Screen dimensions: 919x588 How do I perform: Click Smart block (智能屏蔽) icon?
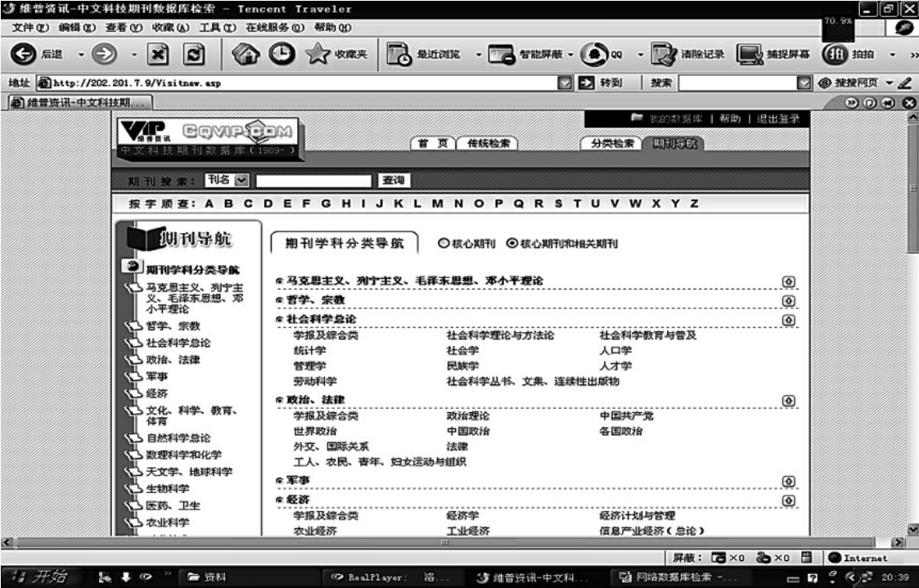click(501, 55)
